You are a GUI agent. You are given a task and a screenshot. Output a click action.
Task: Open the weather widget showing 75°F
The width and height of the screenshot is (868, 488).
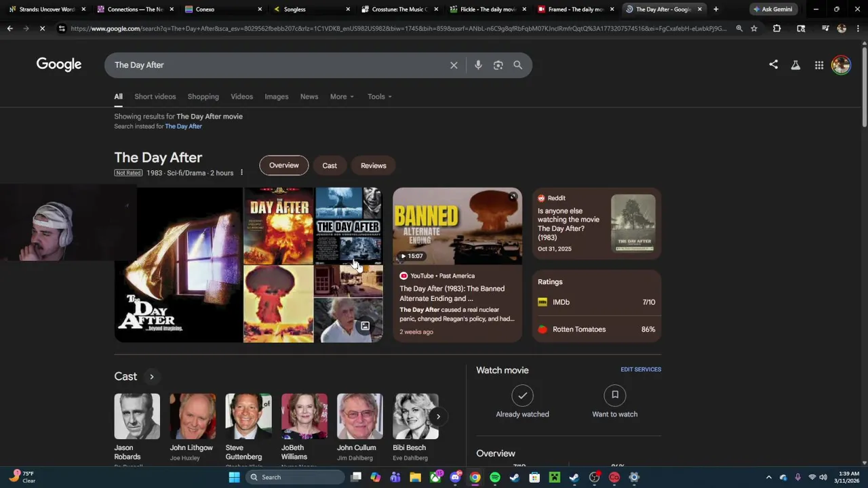[22, 477]
